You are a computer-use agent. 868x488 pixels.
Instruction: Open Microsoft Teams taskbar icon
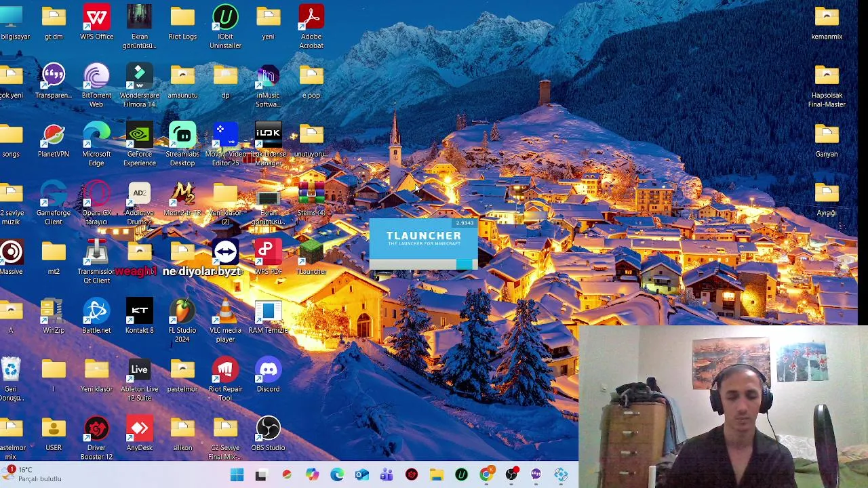pos(387,475)
